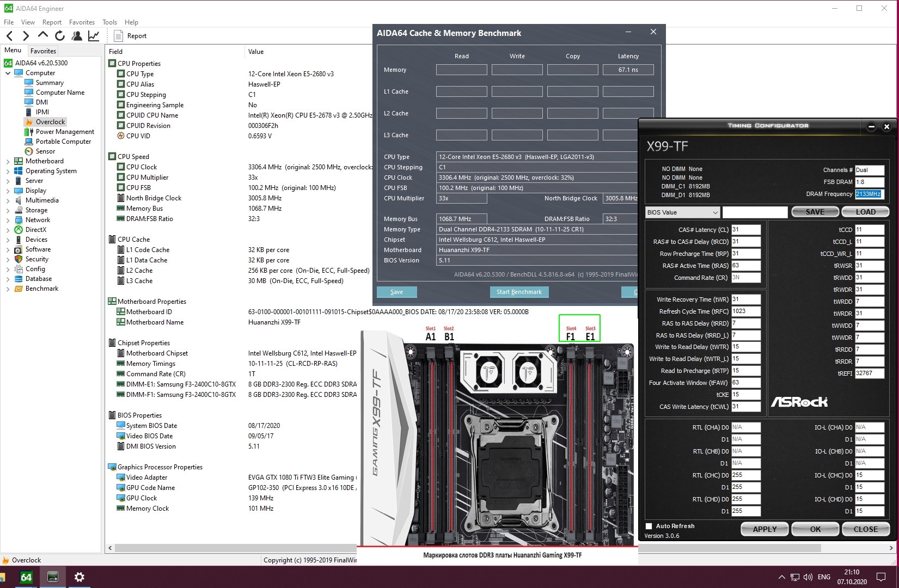The image size is (899, 588).
Task: Click the Refresh toolbar icon
Action: pyautogui.click(x=60, y=36)
